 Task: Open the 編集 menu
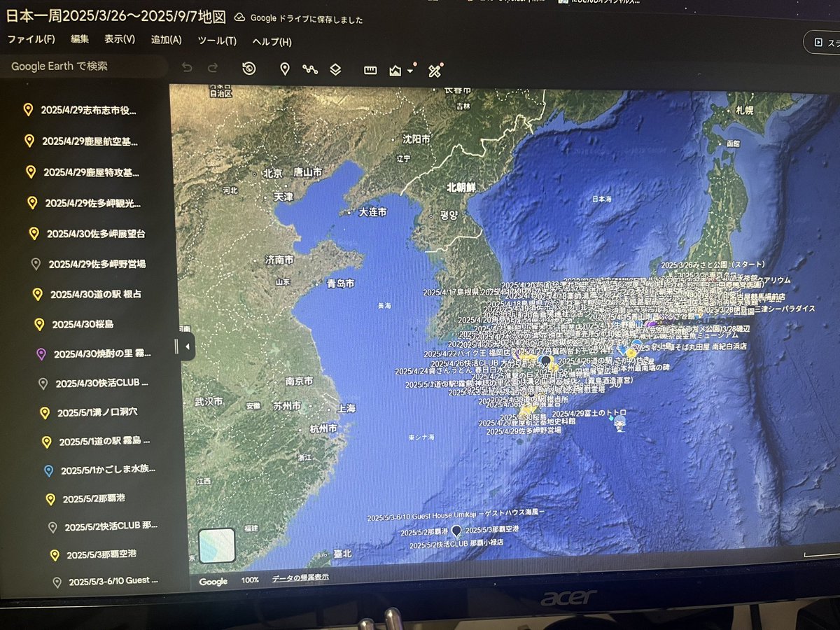80,40
